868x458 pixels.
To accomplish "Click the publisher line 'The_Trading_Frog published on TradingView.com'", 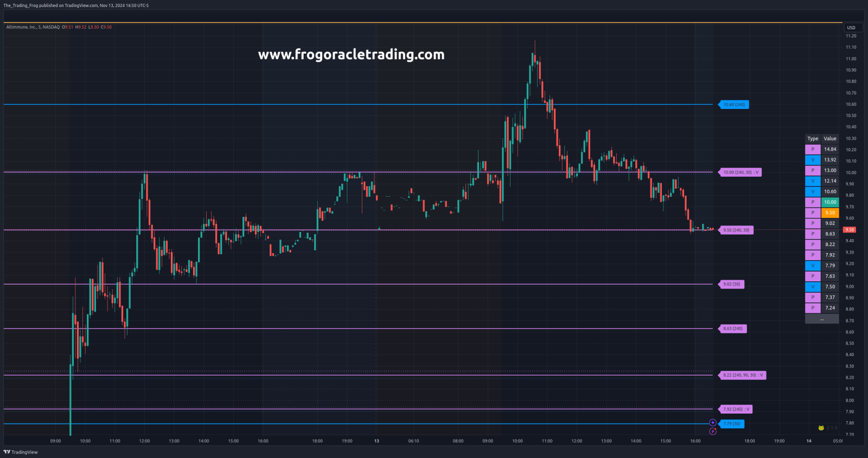I will (x=50, y=5).
